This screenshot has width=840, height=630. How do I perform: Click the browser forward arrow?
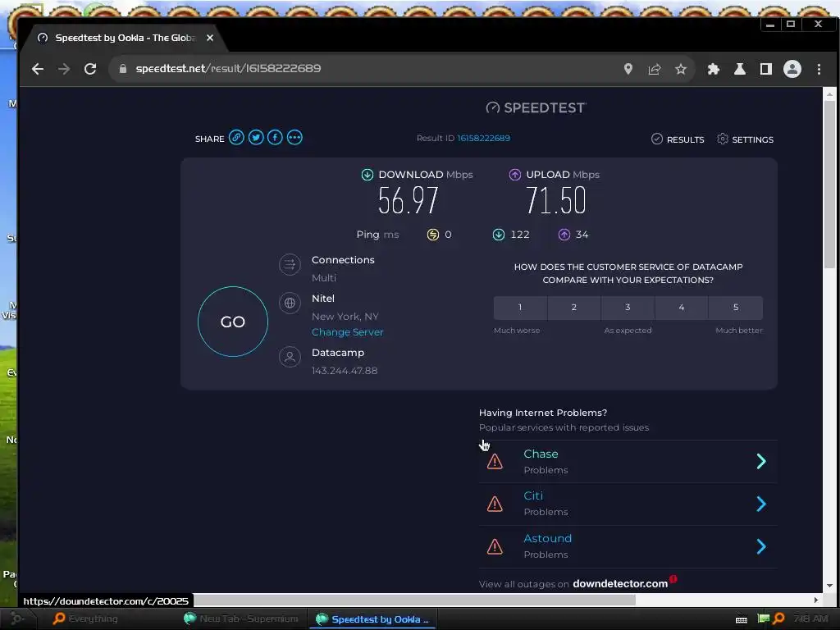pos(64,69)
